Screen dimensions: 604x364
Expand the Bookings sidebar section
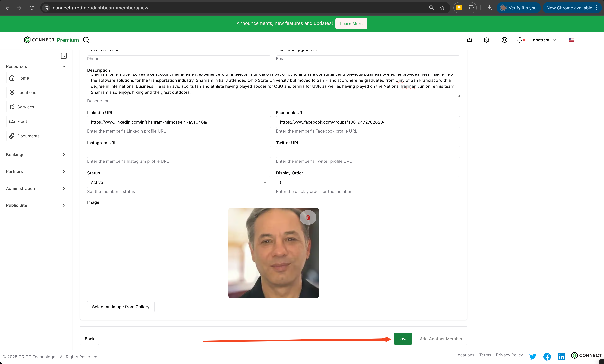(x=36, y=155)
